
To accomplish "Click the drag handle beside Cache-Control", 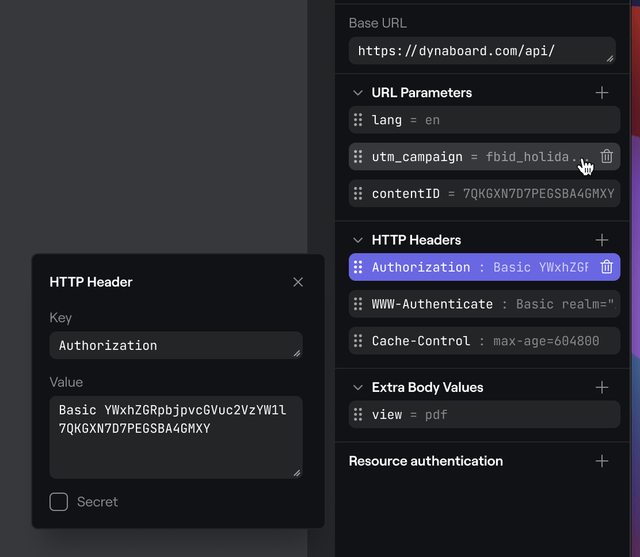I will (358, 341).
